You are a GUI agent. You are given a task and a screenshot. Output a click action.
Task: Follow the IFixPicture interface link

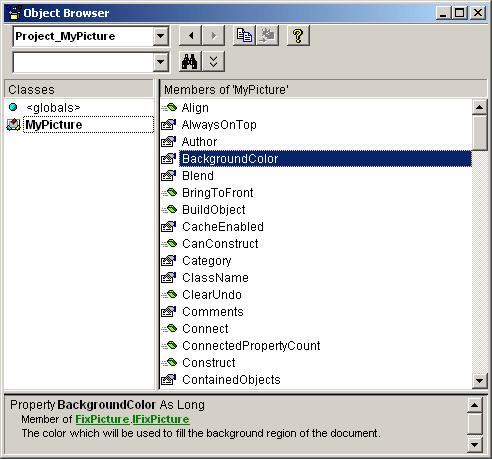tap(161, 419)
